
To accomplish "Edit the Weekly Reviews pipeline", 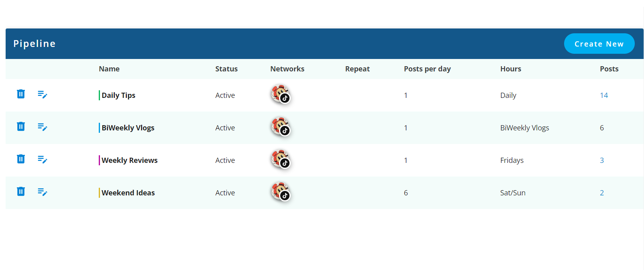I will [42, 159].
